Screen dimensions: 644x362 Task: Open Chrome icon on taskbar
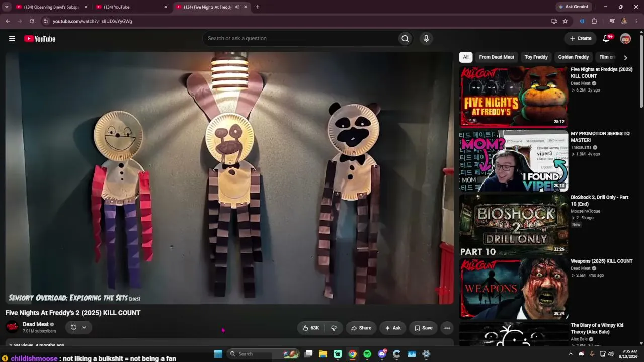[x=353, y=354]
